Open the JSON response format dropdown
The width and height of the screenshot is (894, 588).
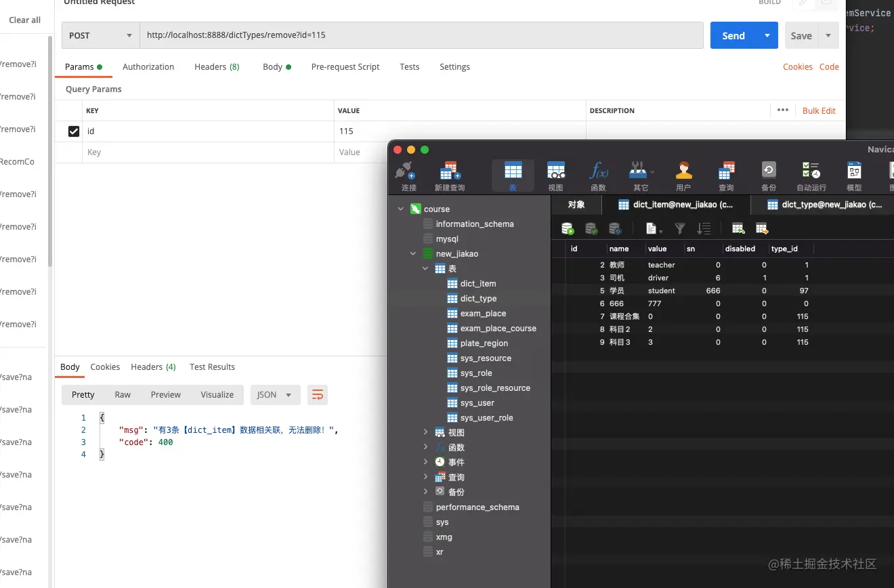tap(275, 395)
